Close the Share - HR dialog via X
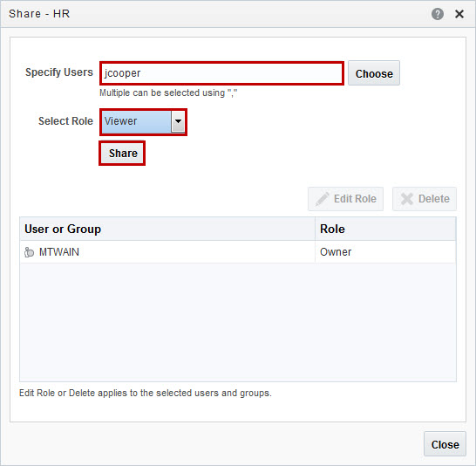Image resolution: width=476 pixels, height=466 pixels. coord(459,14)
